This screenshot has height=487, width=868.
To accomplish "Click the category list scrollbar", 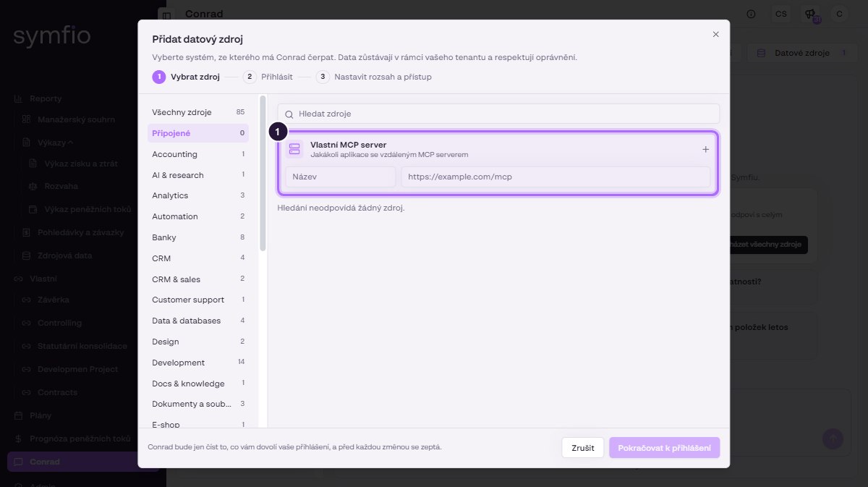I will [x=263, y=174].
